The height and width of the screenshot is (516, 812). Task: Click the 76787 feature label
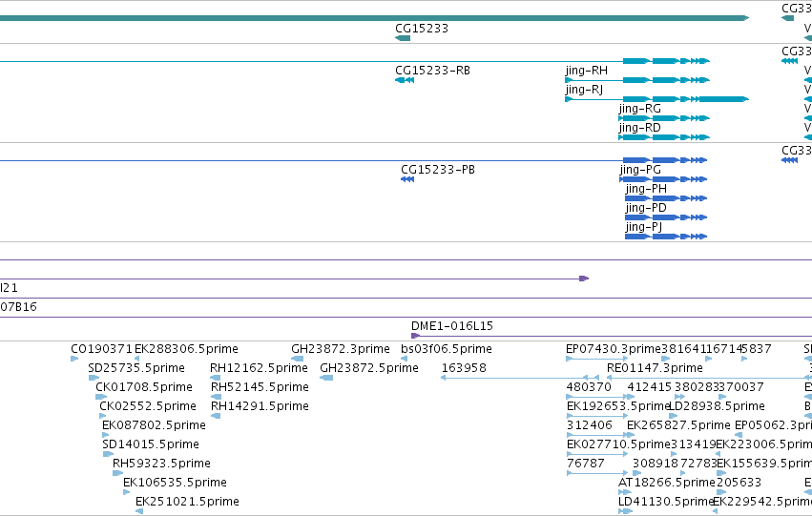coord(586,464)
